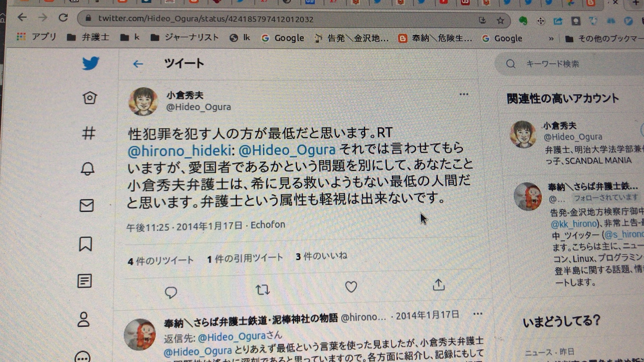Share the tweet with upload icon
The image size is (644, 362).
pos(438,285)
